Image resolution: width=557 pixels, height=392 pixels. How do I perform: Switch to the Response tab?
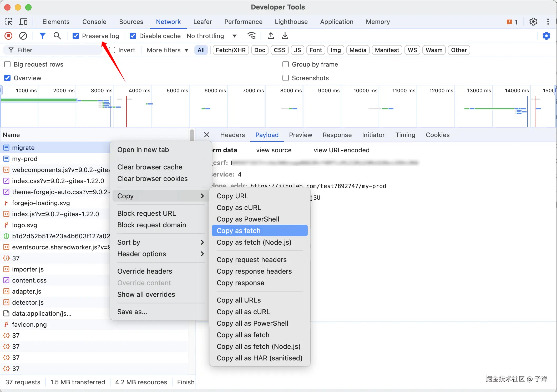337,135
